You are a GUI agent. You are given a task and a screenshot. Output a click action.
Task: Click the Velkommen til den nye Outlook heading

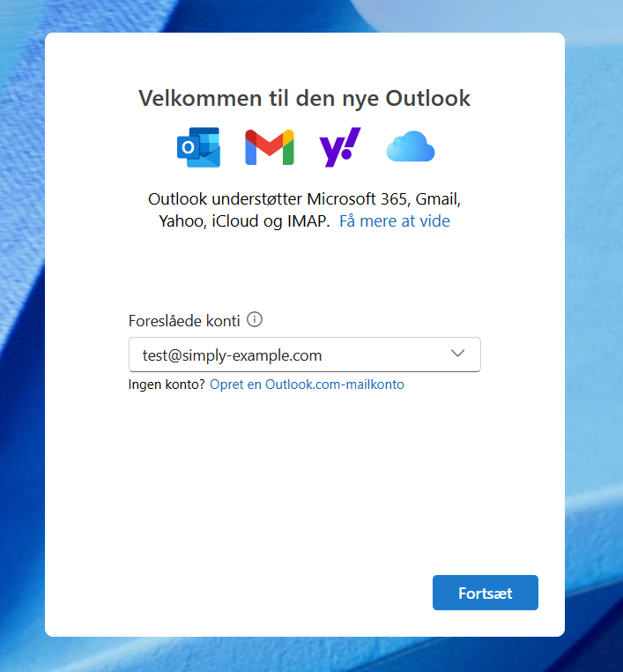pyautogui.click(x=304, y=98)
